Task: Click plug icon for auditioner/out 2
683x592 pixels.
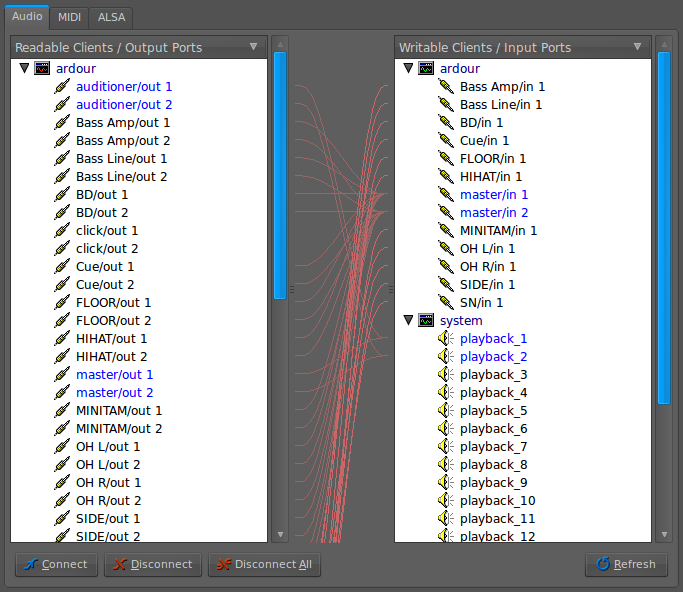Action: pos(62,105)
